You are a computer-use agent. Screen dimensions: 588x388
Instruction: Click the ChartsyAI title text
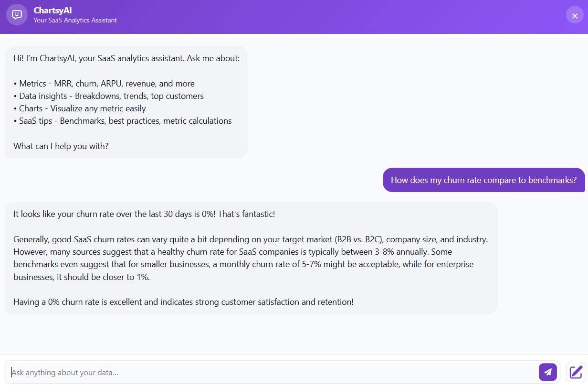(x=52, y=10)
